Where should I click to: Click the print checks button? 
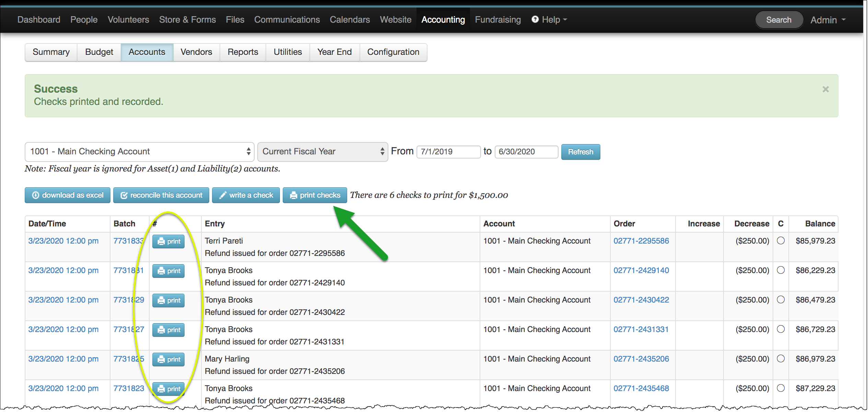(315, 195)
